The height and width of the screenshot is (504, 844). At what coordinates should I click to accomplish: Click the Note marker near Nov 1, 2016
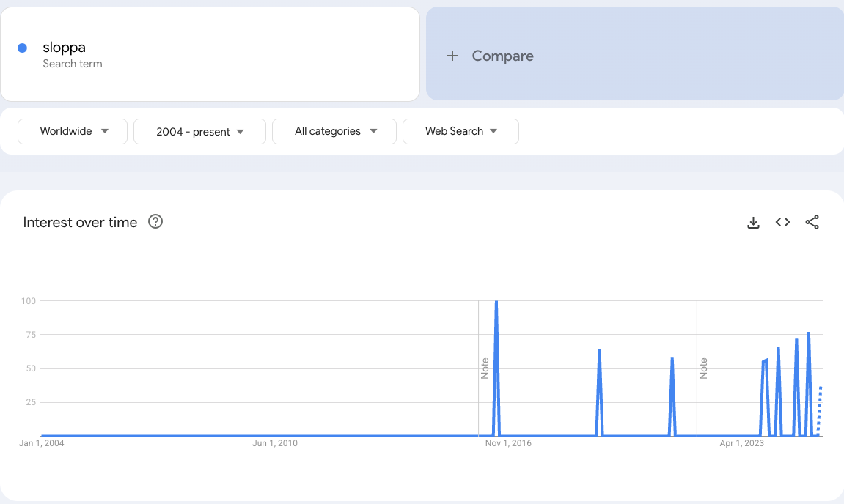coord(485,368)
